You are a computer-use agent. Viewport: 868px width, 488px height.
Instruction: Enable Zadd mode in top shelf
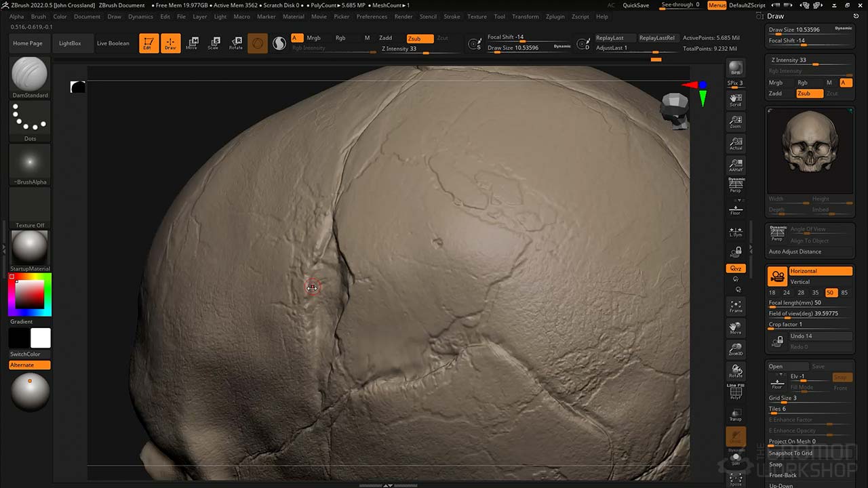point(385,38)
